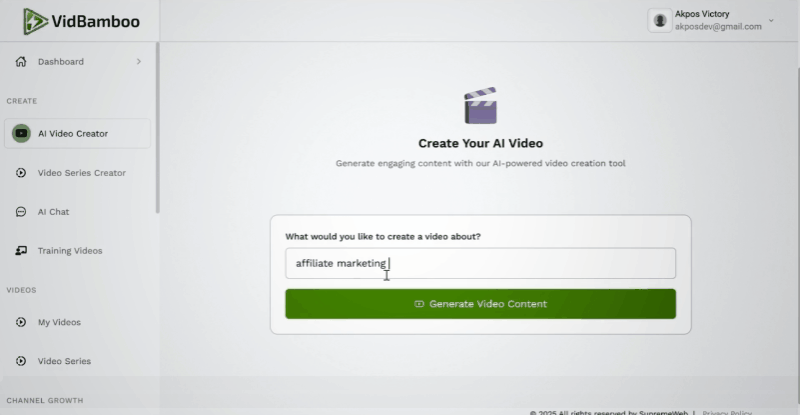Click the akposdev@gmail.com email text
The width and height of the screenshot is (800, 415).
(718, 27)
